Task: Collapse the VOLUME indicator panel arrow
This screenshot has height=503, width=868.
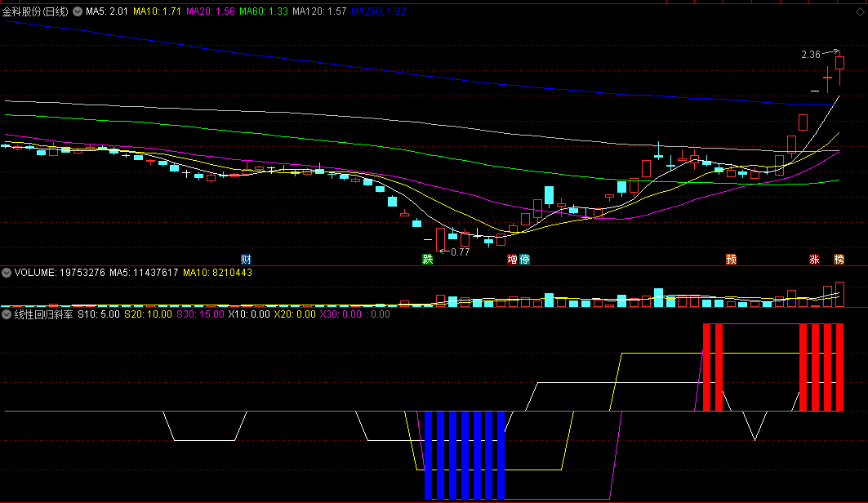Action: (7, 273)
